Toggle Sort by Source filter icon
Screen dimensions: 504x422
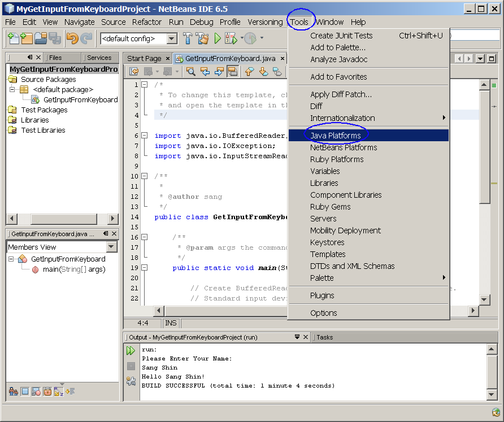[x=70, y=391]
